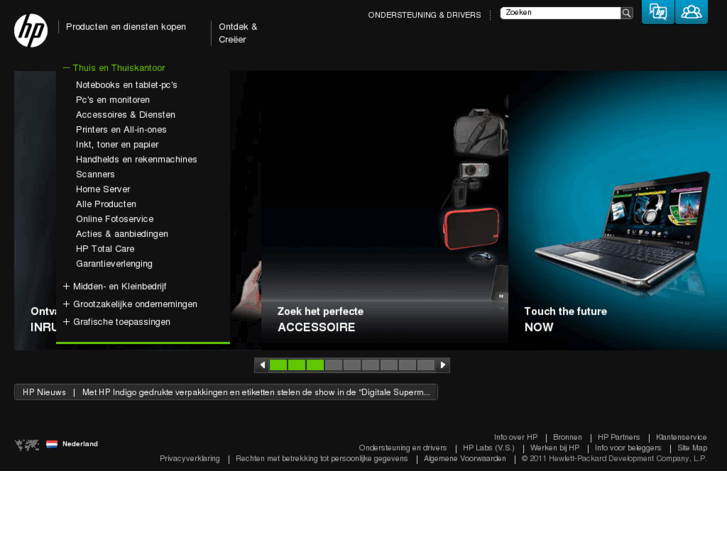Open Site Map footer link
The width and height of the screenshot is (727, 545).
pos(692,448)
